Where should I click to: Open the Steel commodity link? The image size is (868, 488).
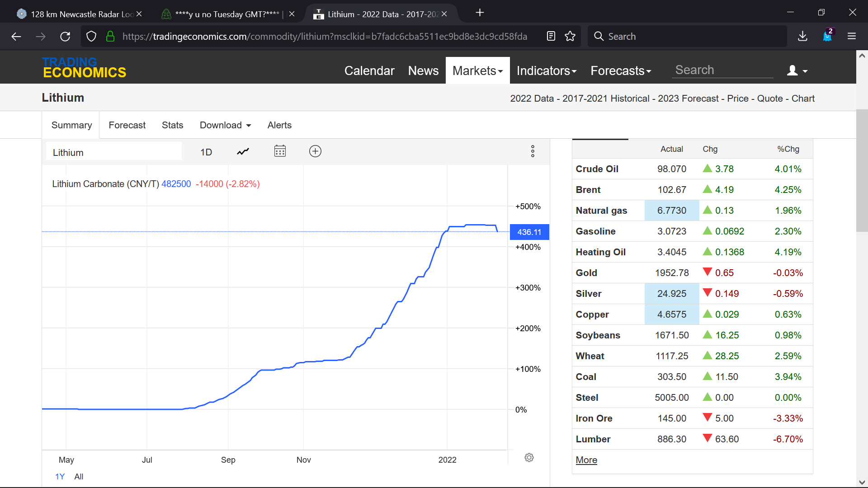(587, 398)
